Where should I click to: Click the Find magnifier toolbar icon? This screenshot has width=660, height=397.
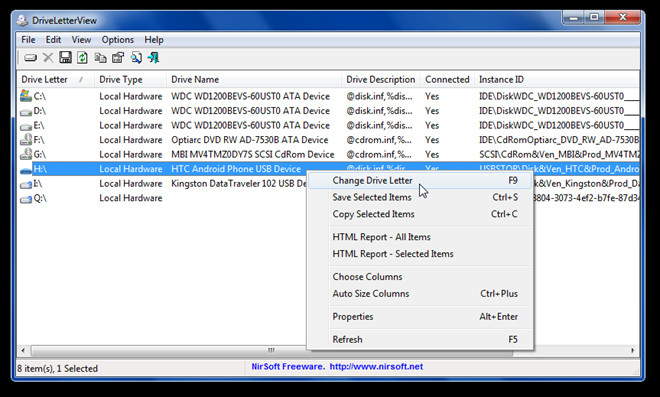(136, 58)
